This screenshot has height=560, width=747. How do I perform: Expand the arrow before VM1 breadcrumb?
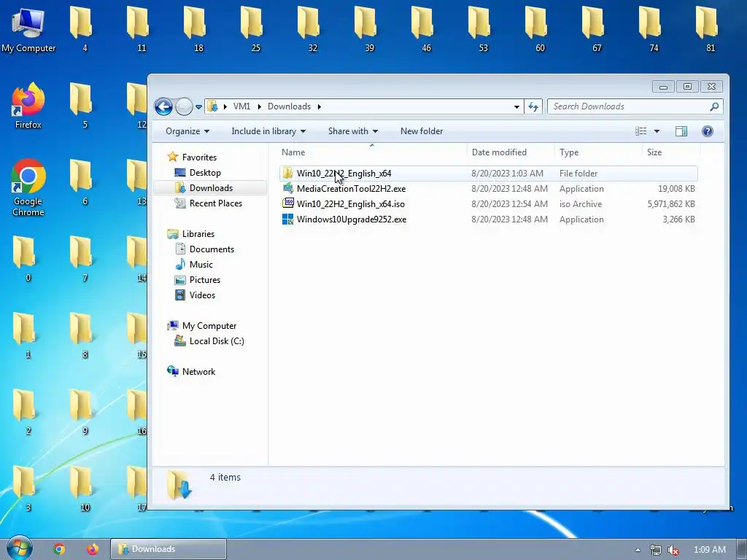click(x=225, y=106)
